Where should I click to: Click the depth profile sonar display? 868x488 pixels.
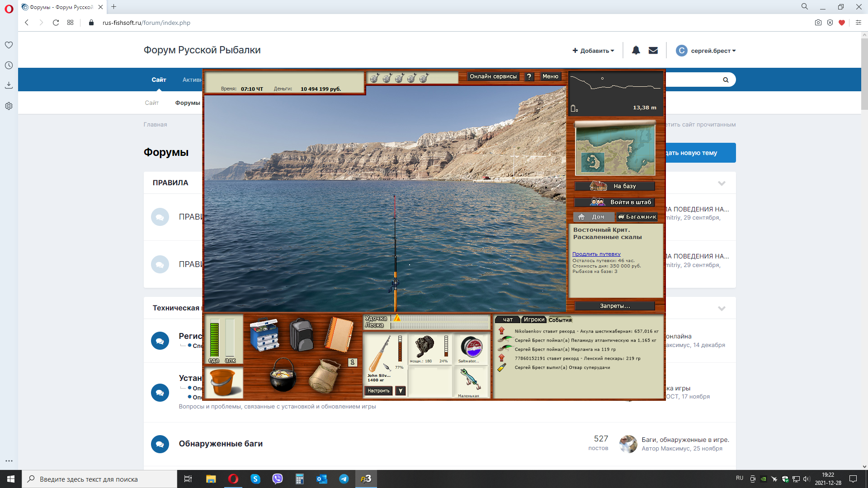tap(615, 93)
